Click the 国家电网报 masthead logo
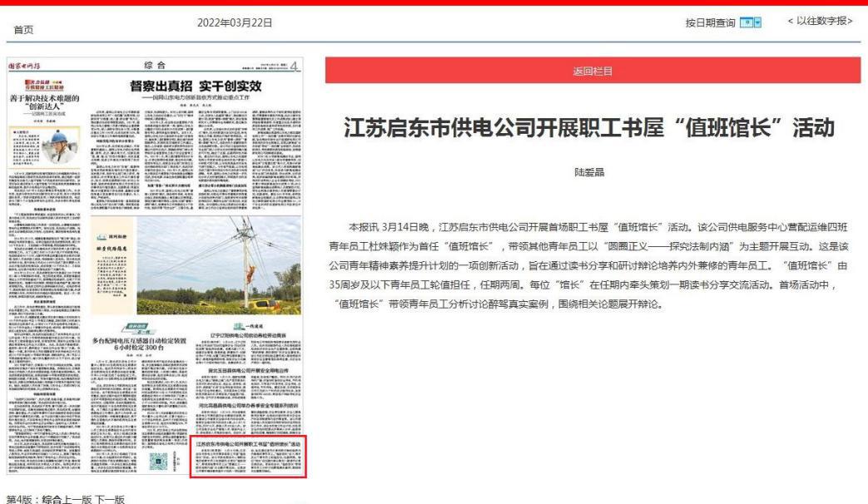 point(24,66)
